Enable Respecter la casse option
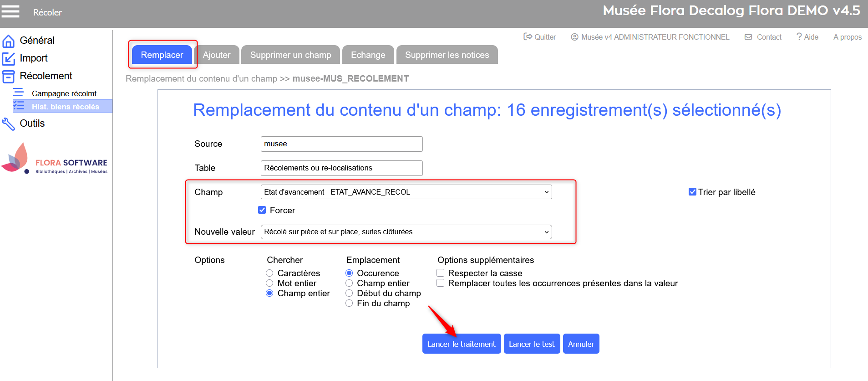868x381 pixels. [x=440, y=273]
